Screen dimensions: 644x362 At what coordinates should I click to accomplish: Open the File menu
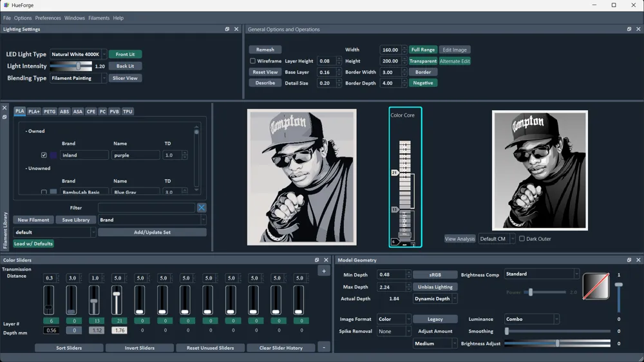(x=7, y=18)
